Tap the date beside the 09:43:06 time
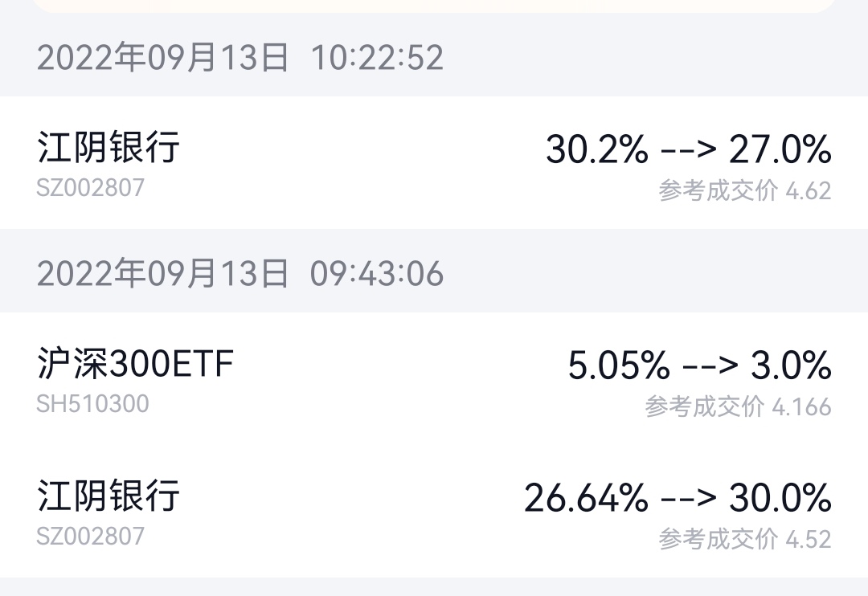Viewport: 868px width, 596px height. click(162, 274)
